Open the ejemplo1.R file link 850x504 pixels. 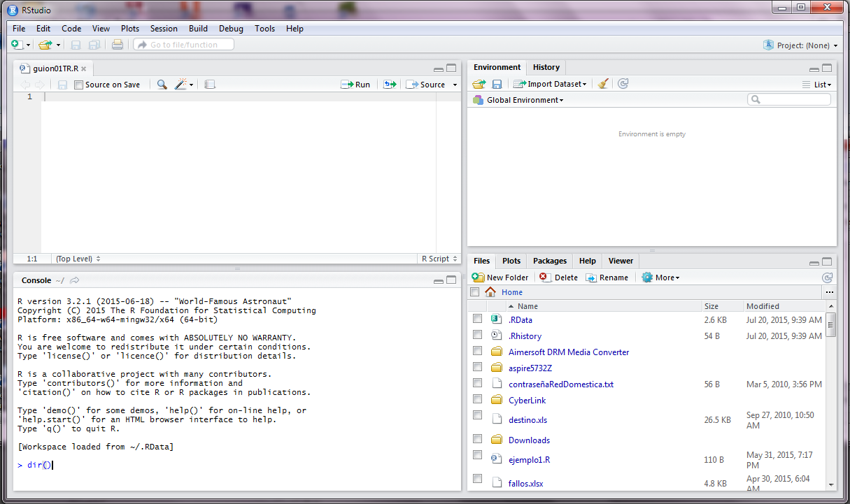[529, 460]
